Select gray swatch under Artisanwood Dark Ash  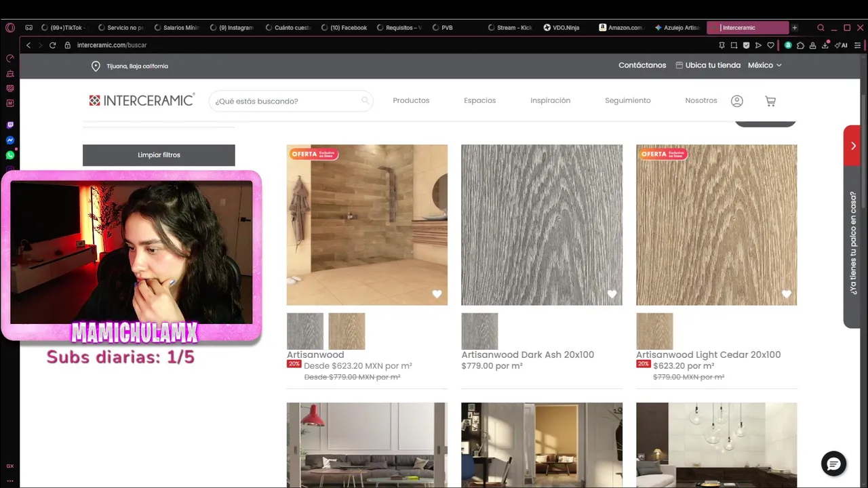point(479,331)
